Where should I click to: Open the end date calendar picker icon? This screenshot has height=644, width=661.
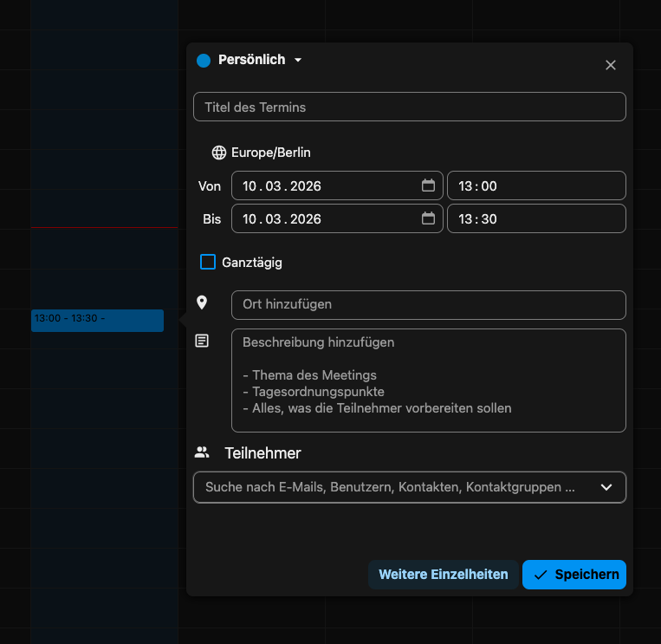click(x=428, y=218)
